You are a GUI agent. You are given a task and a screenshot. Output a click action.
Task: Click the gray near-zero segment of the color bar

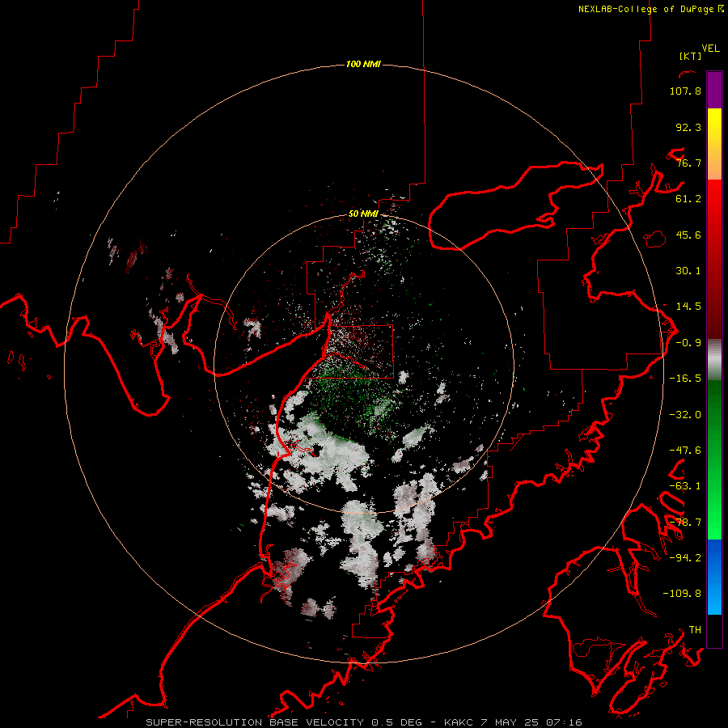[x=714, y=360]
